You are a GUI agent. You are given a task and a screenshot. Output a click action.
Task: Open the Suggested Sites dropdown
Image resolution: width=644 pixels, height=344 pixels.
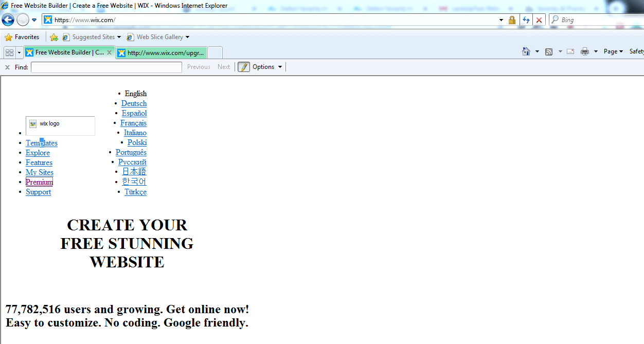pyautogui.click(x=92, y=37)
